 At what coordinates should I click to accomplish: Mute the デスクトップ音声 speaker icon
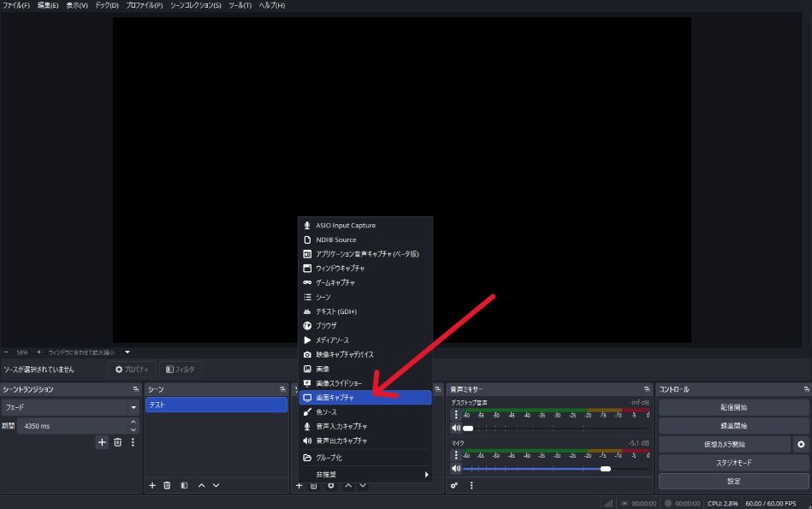pos(456,428)
